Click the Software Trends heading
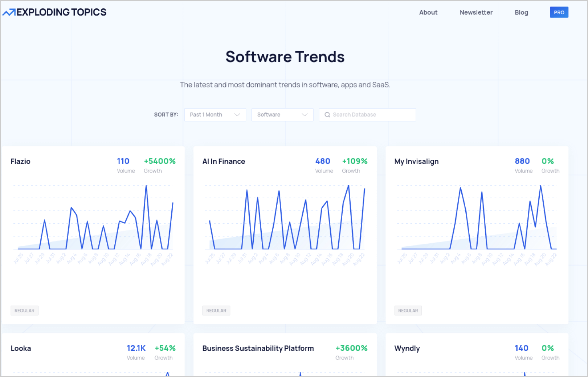The width and height of the screenshot is (588, 377). point(285,57)
